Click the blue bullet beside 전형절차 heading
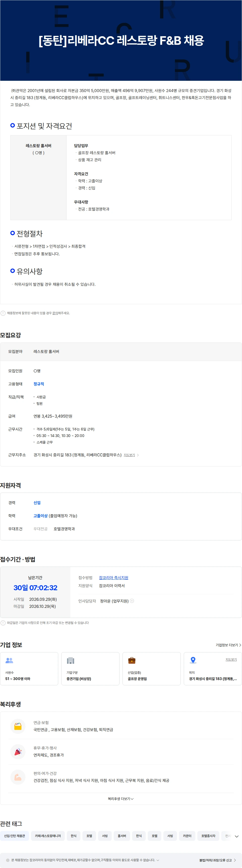 (x=13, y=233)
